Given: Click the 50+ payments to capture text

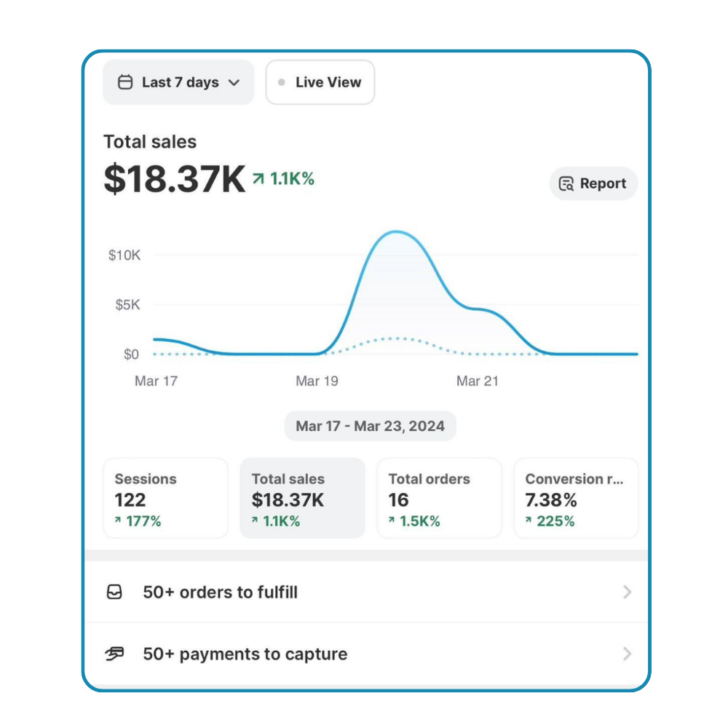Looking at the screenshot, I should [245, 654].
